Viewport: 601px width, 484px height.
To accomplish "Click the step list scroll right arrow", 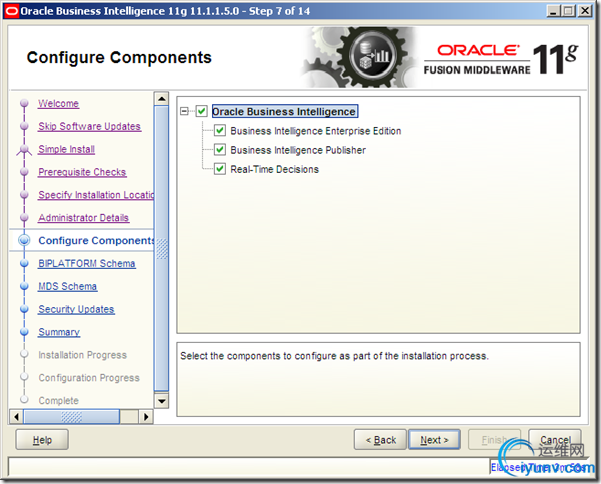I will (x=146, y=417).
